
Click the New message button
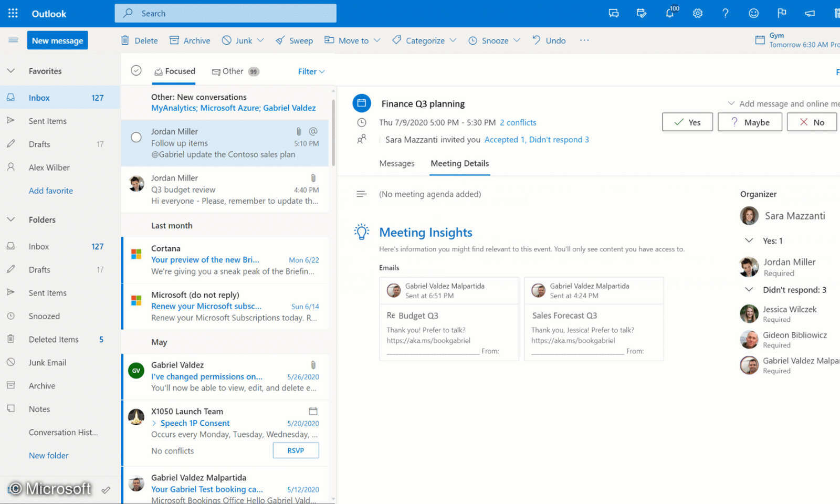57,40
